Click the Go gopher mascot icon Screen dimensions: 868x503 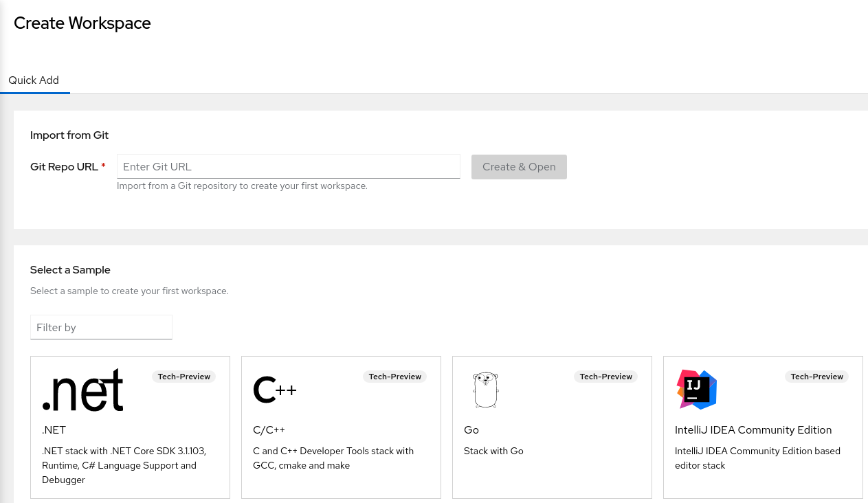click(x=485, y=390)
